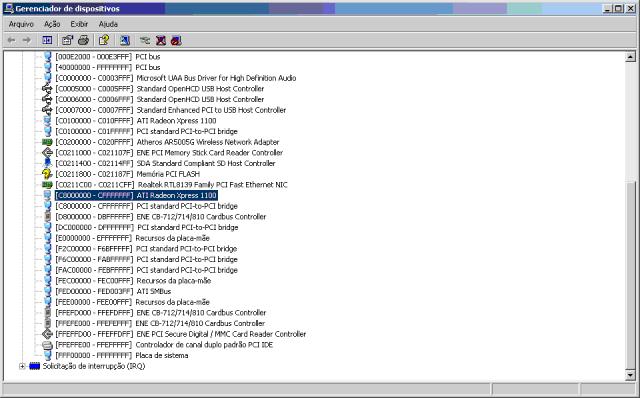Click monitor icon of Placa de sistema
Image resolution: width=640 pixels, height=398 pixels.
coord(47,356)
